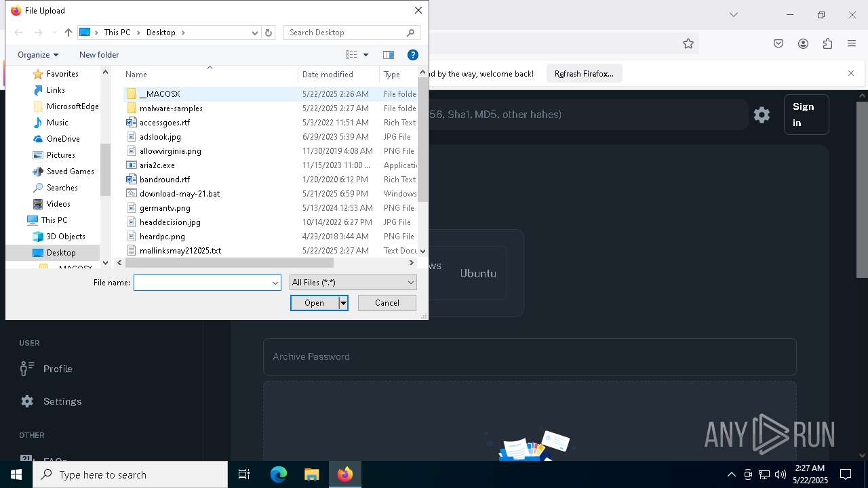Click the taskbar search box

tap(130, 474)
